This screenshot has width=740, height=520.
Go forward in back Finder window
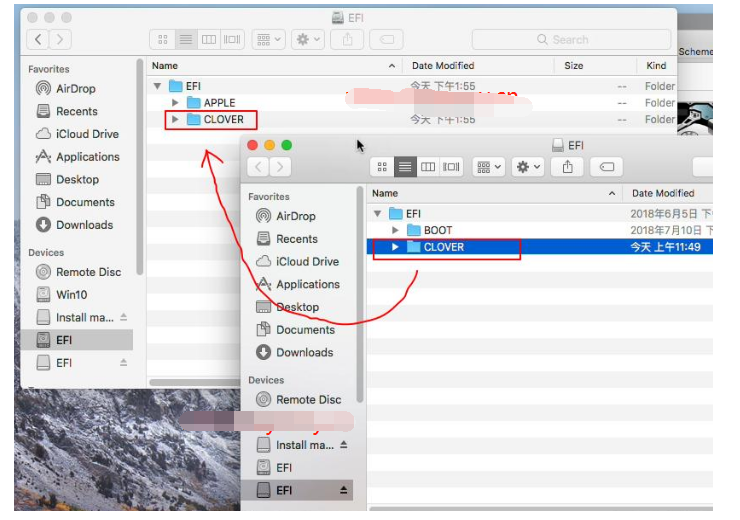point(60,40)
